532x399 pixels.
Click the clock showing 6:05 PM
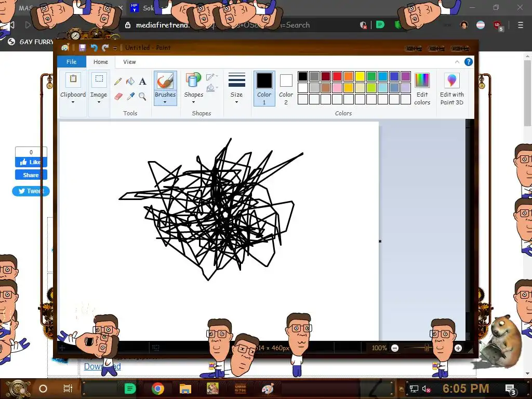(465, 389)
